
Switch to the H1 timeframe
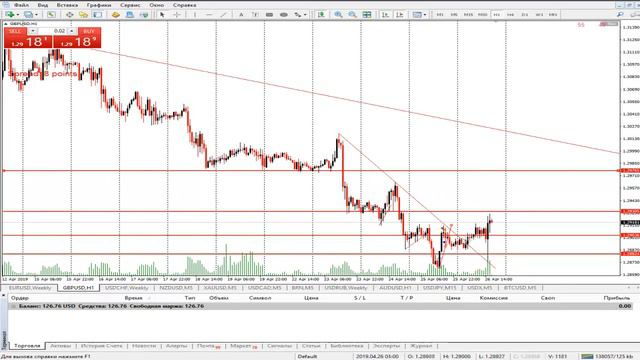click(497, 15)
